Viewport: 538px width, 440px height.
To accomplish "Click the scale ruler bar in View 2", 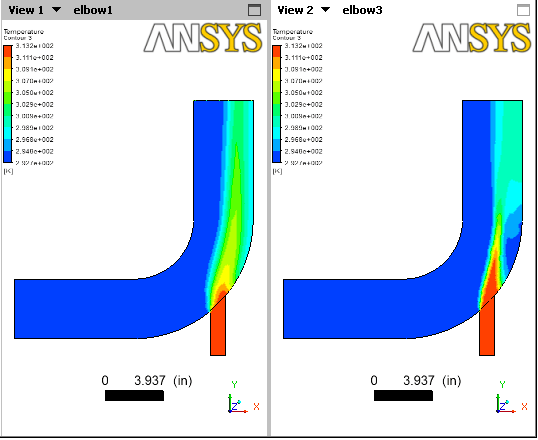I will [x=404, y=396].
